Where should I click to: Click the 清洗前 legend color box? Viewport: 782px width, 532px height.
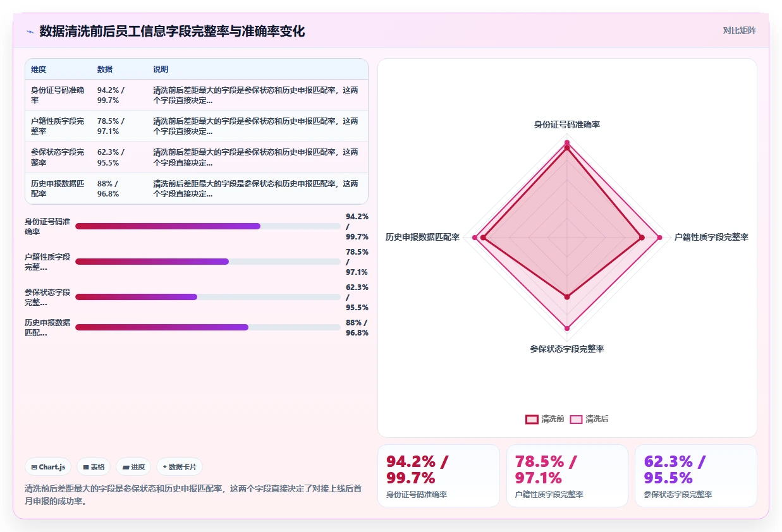click(532, 419)
